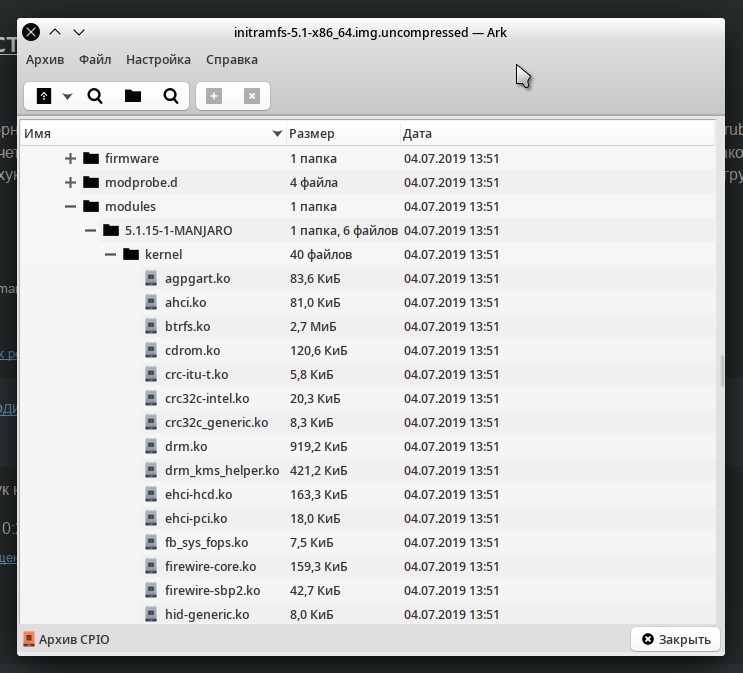Viewport: 743px width, 673px height.
Task: Click the magnifier icon left of the folder icon
Action: coord(95,96)
